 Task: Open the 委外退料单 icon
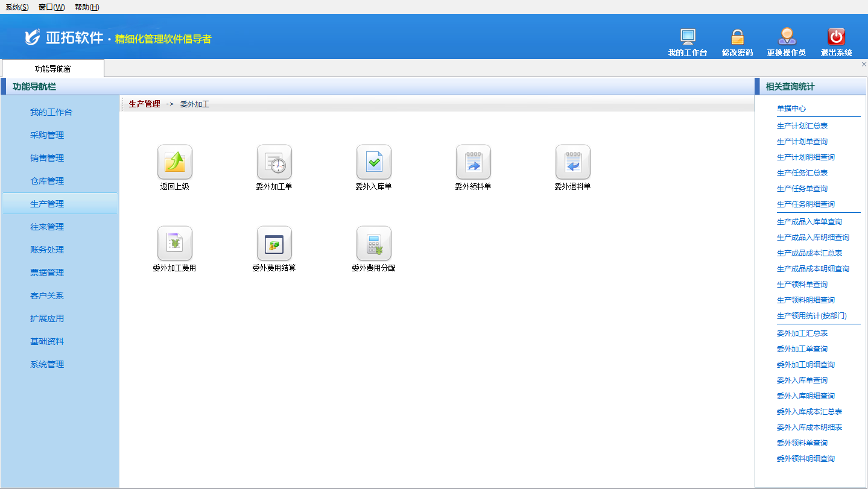572,162
